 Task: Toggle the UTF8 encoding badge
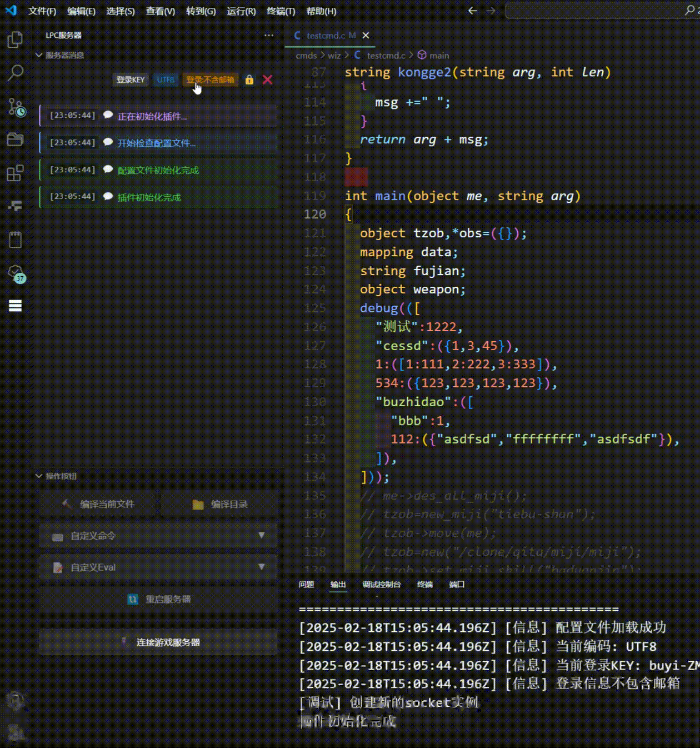click(x=165, y=79)
